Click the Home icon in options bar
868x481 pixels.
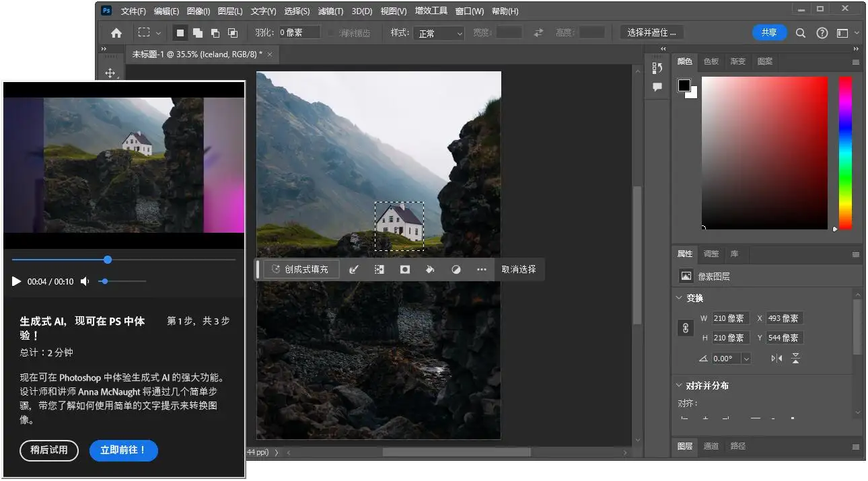tap(116, 32)
